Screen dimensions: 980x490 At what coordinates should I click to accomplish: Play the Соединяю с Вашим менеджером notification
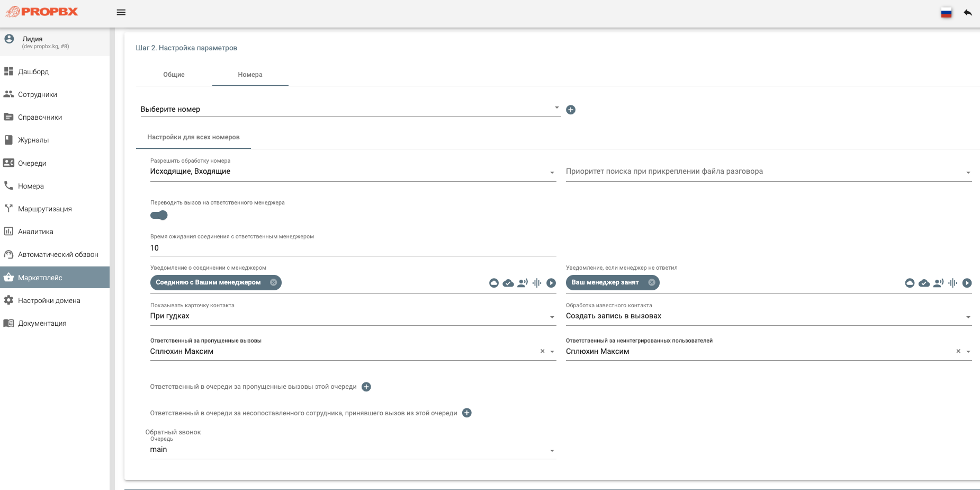coord(551,283)
